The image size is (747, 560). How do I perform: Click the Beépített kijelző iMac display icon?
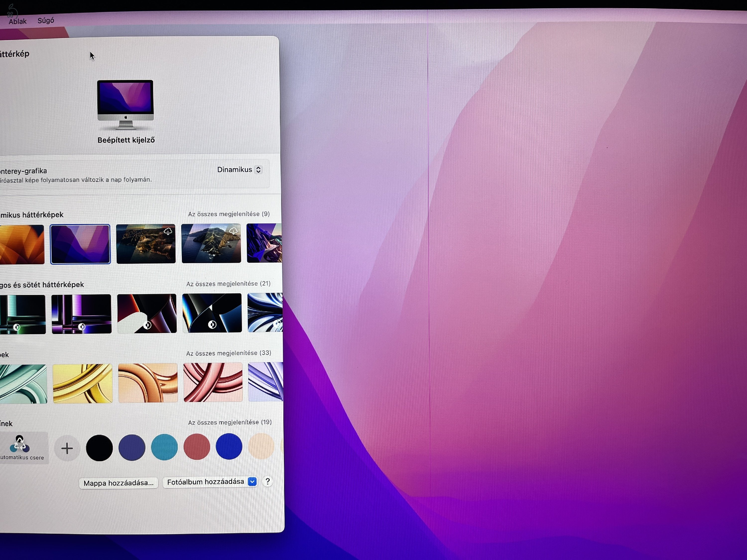coord(126,105)
